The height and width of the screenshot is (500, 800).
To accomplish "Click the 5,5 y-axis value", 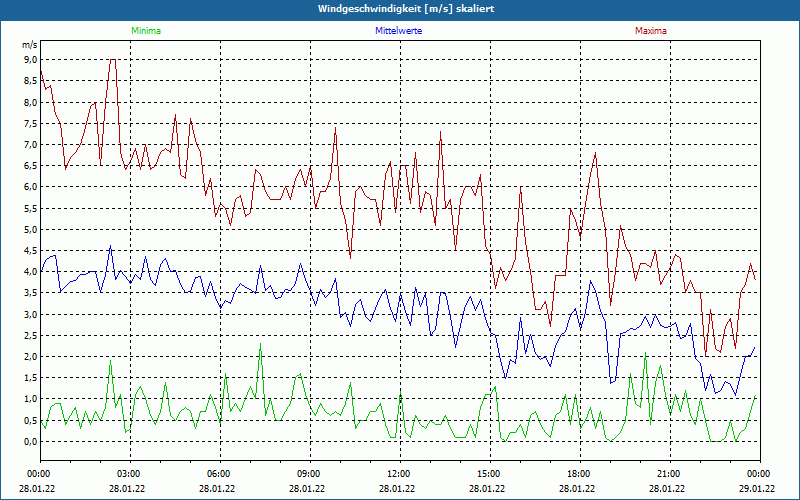I will 31,208.
